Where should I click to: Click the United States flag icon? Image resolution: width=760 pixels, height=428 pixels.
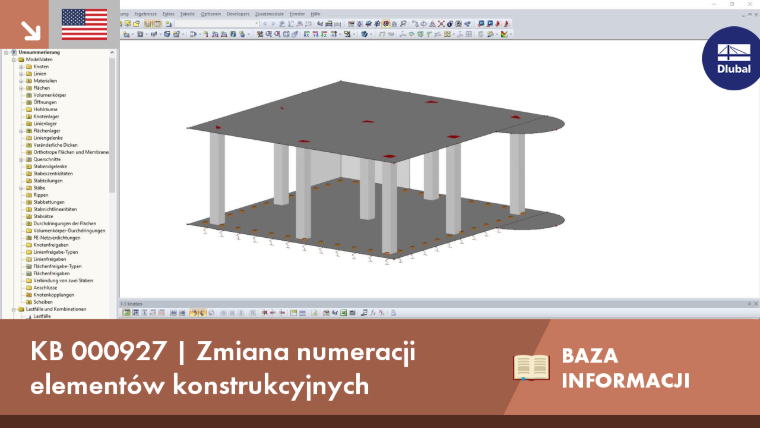coord(84,24)
